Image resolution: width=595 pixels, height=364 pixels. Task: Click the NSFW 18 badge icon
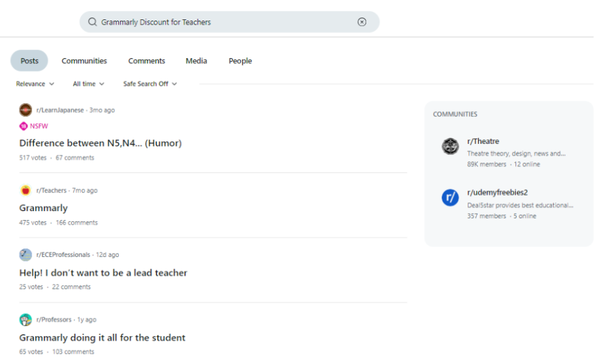[23, 126]
